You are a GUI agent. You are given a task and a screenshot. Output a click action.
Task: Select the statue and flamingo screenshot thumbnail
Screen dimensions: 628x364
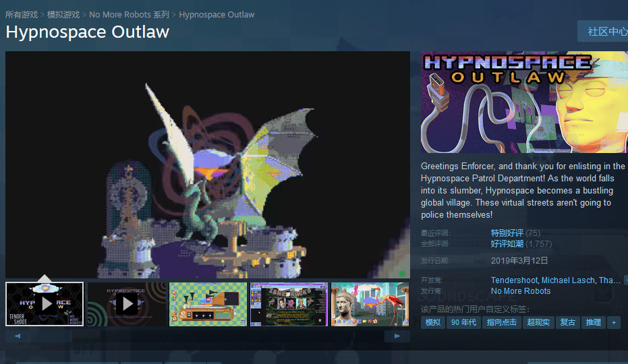(370, 303)
